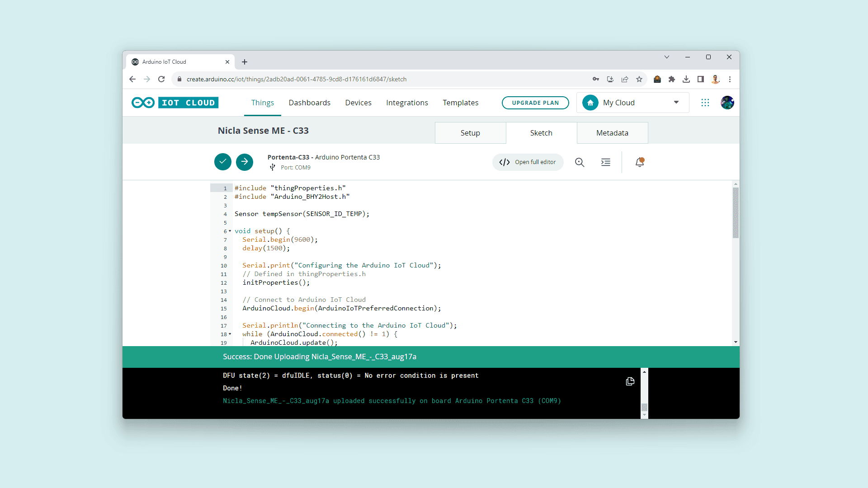
Task: Switch to the Setup tab
Action: pyautogui.click(x=470, y=133)
